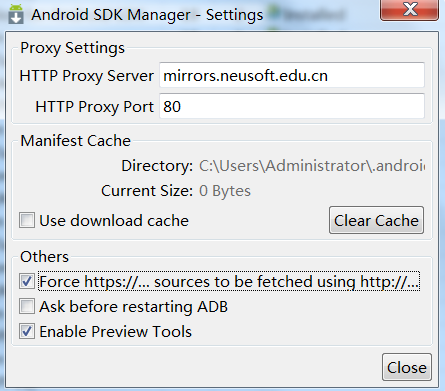Click the Directory: label
Image resolution: width=445 pixels, height=391 pixels.
[157, 166]
